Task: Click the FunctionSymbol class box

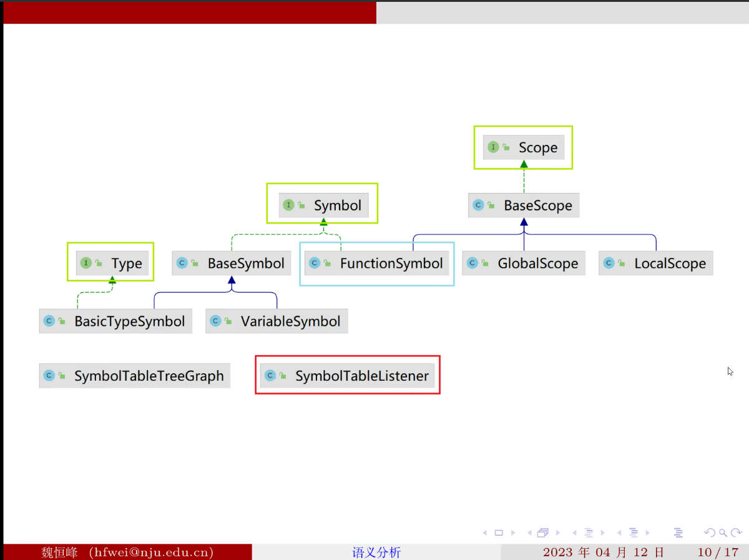Action: (x=377, y=263)
